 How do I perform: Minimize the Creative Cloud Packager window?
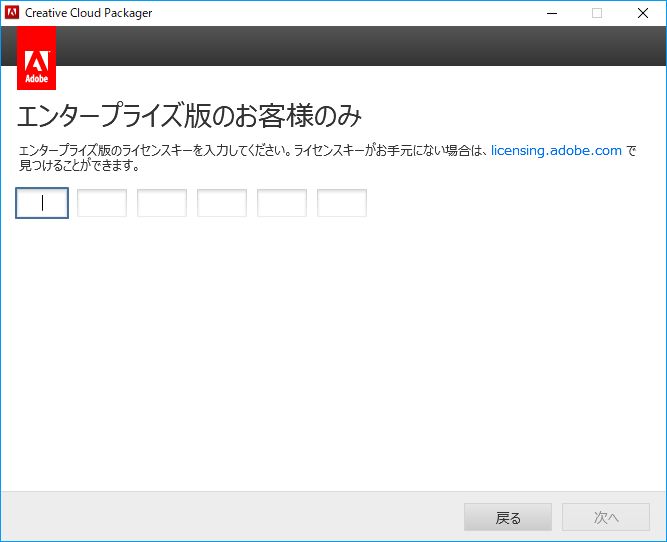(x=552, y=13)
